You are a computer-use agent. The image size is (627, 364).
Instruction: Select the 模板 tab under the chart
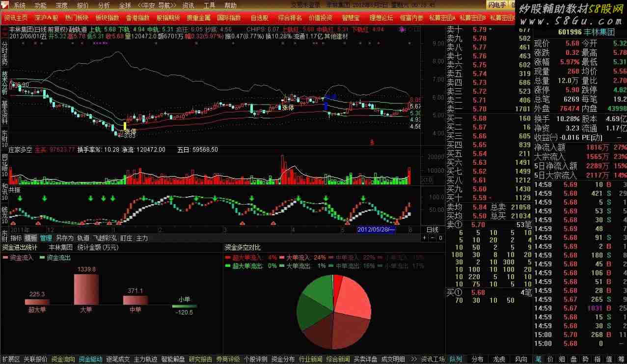tap(31, 238)
